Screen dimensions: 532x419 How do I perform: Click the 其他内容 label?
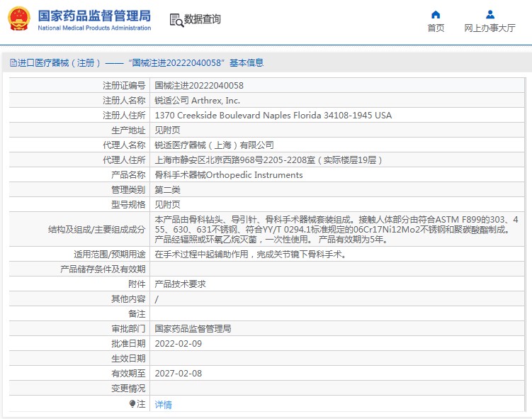pyautogui.click(x=128, y=298)
